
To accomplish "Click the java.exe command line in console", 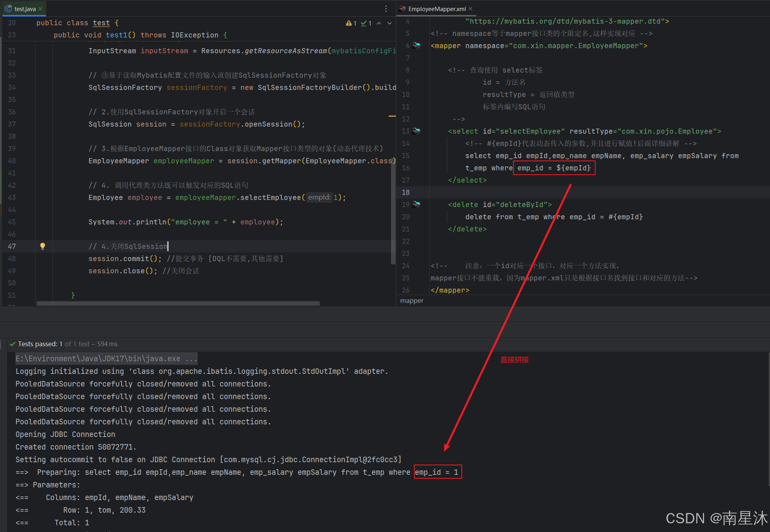I will 106,358.
